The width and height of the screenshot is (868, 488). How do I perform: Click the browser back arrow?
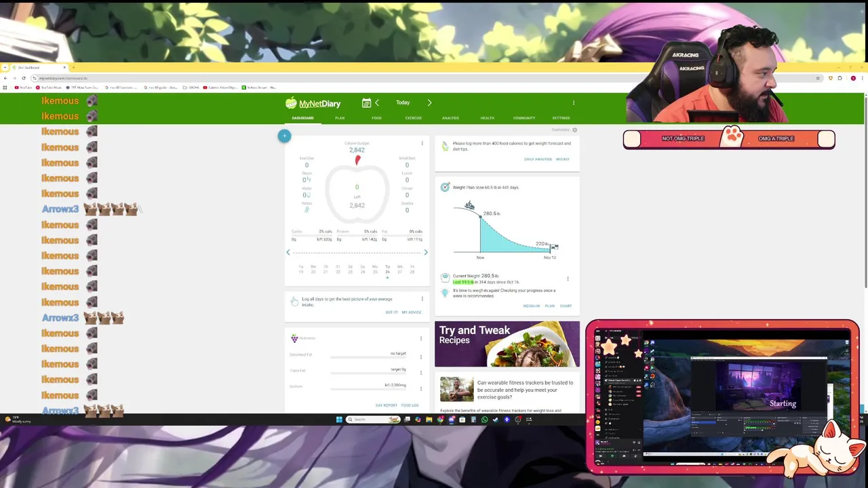tap(5, 78)
